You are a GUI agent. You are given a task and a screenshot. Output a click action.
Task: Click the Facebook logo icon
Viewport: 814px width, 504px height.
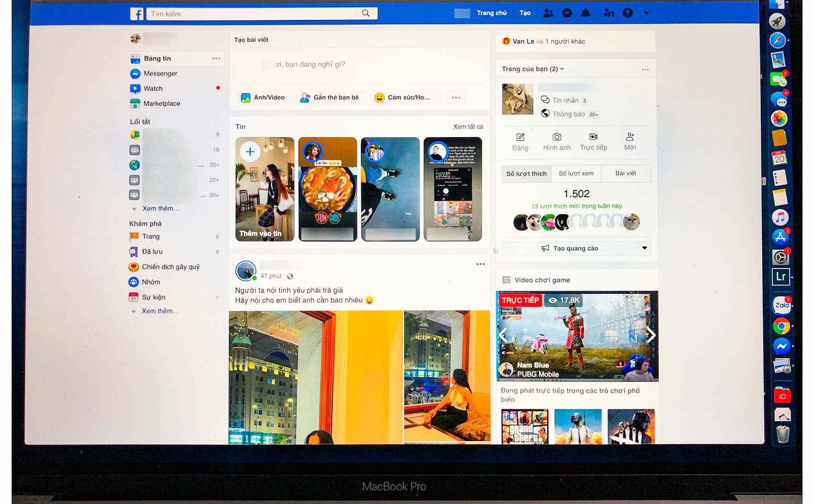click(x=136, y=14)
